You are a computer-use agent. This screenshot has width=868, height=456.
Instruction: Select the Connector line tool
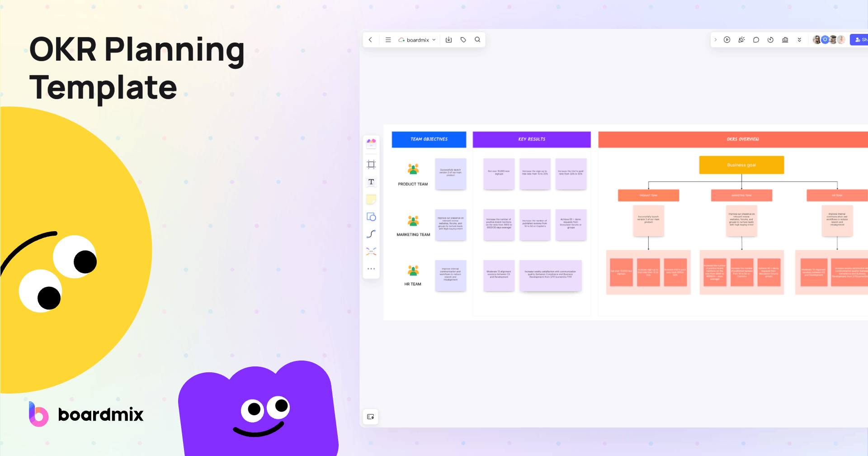point(371,234)
